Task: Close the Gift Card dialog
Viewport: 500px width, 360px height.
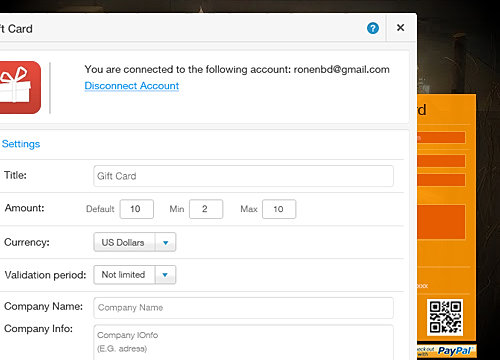Action: [x=400, y=28]
